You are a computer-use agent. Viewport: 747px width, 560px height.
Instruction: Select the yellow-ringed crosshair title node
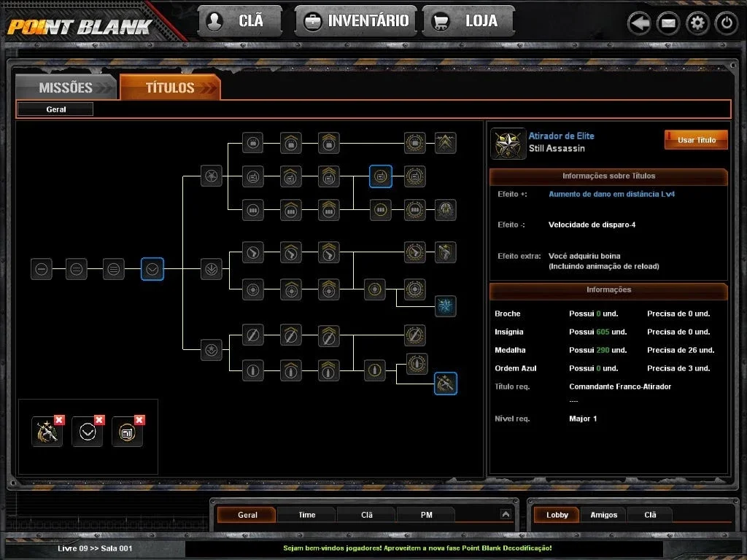coord(375,289)
